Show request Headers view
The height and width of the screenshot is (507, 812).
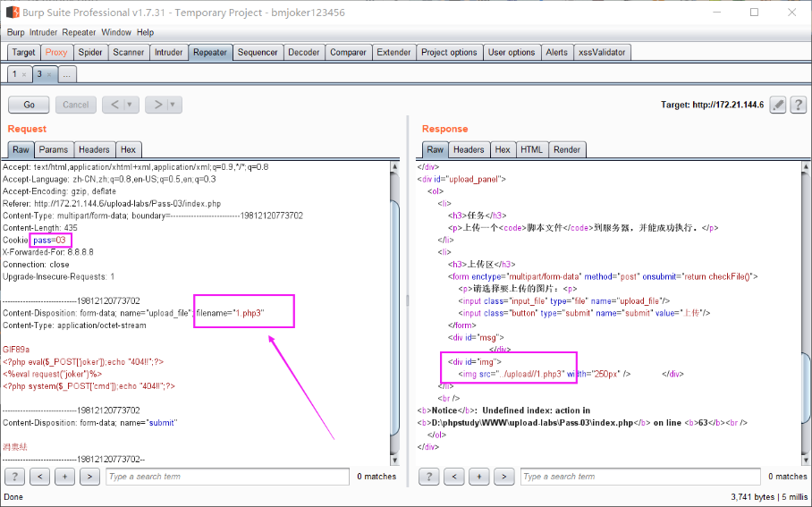pyautogui.click(x=94, y=149)
